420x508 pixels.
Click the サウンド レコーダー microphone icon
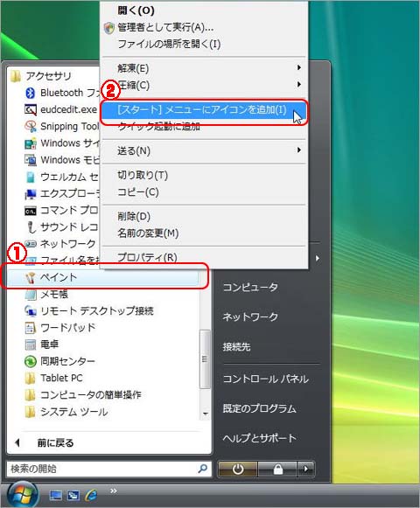[x=31, y=227]
